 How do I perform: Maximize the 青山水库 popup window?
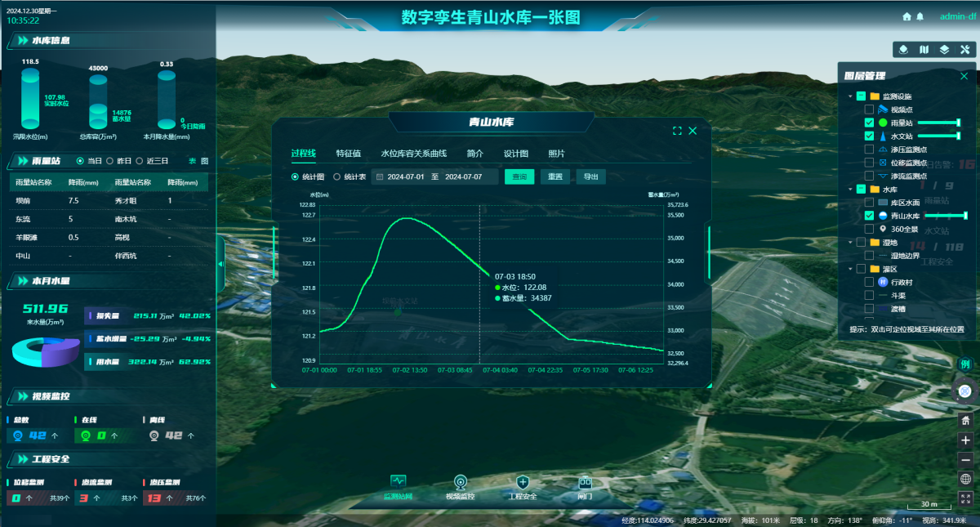(x=677, y=131)
